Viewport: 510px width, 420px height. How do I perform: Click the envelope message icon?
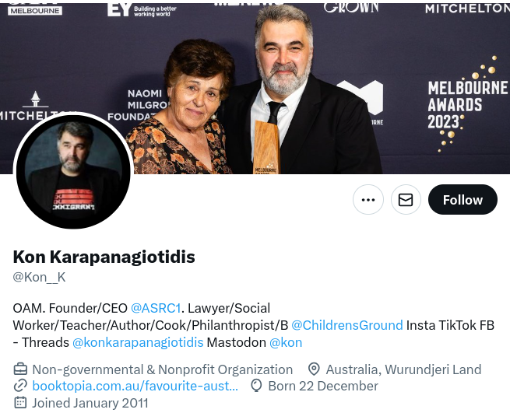point(406,199)
